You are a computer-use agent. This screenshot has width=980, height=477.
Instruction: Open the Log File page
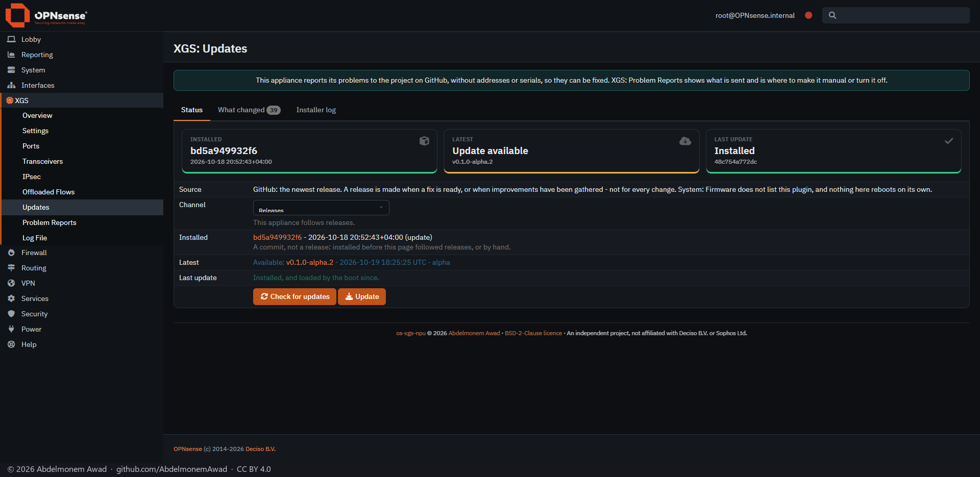82,238
